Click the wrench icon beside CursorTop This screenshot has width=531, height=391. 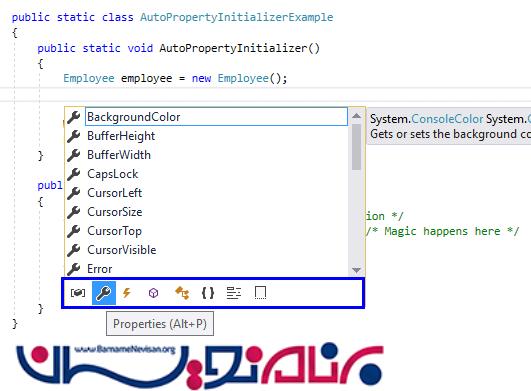73,231
